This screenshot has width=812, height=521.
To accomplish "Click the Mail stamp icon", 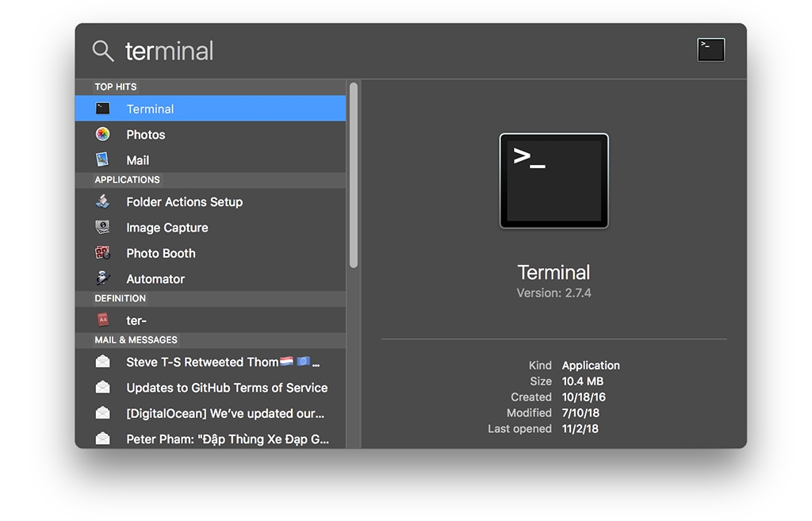I will (x=102, y=159).
